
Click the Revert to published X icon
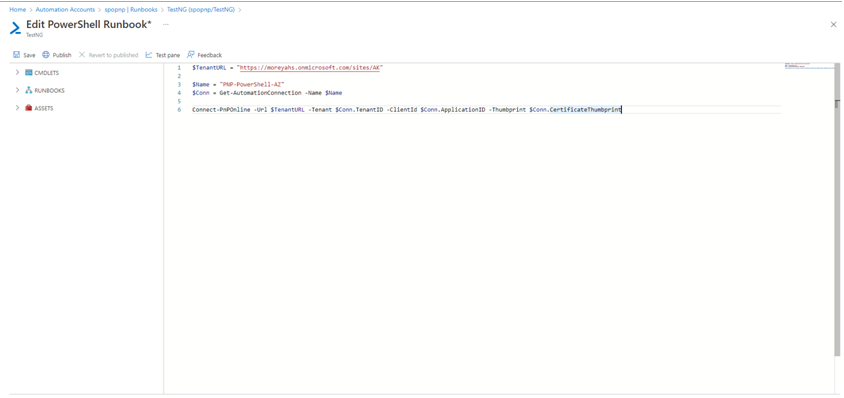click(82, 55)
